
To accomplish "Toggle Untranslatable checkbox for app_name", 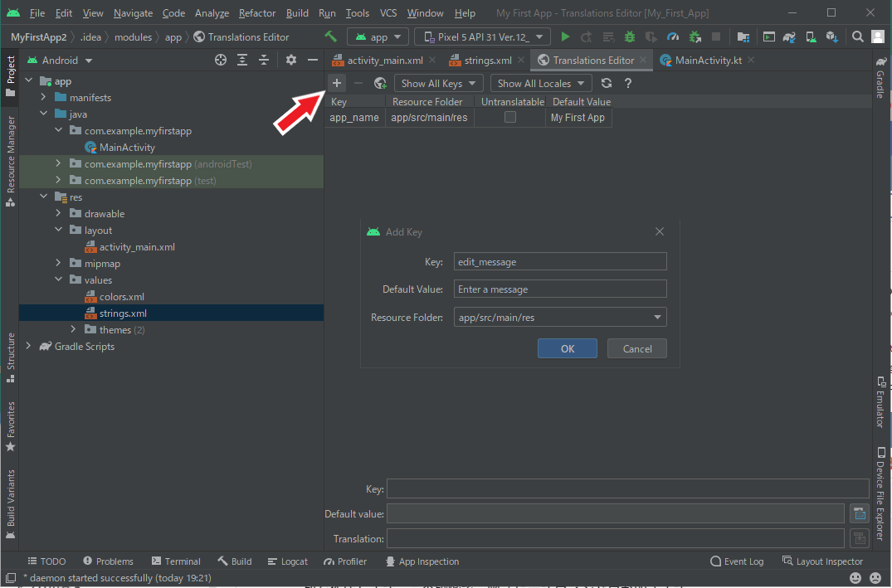I will 510,118.
